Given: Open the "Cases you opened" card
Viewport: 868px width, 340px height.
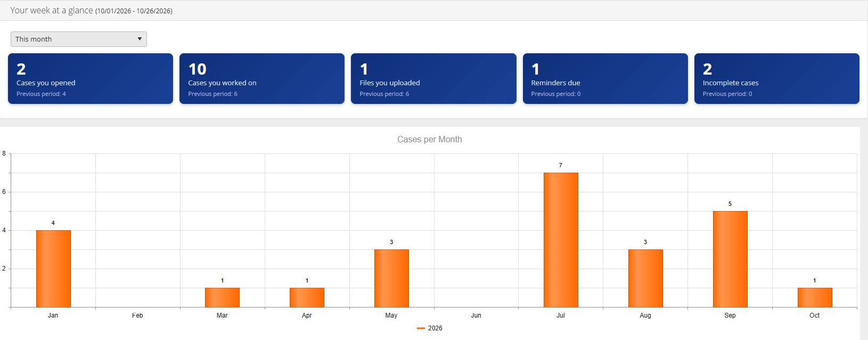Looking at the screenshot, I should (91, 78).
